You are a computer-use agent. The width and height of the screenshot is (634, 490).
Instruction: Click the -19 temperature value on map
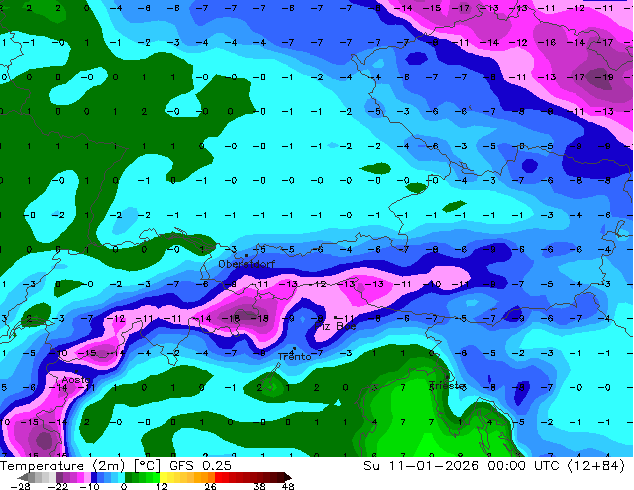pos(604,77)
